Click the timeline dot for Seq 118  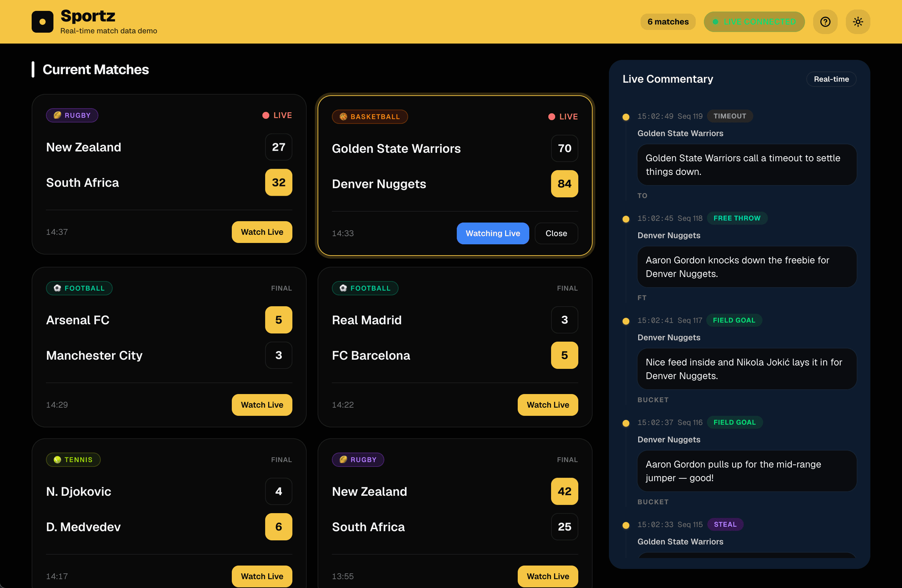click(626, 219)
